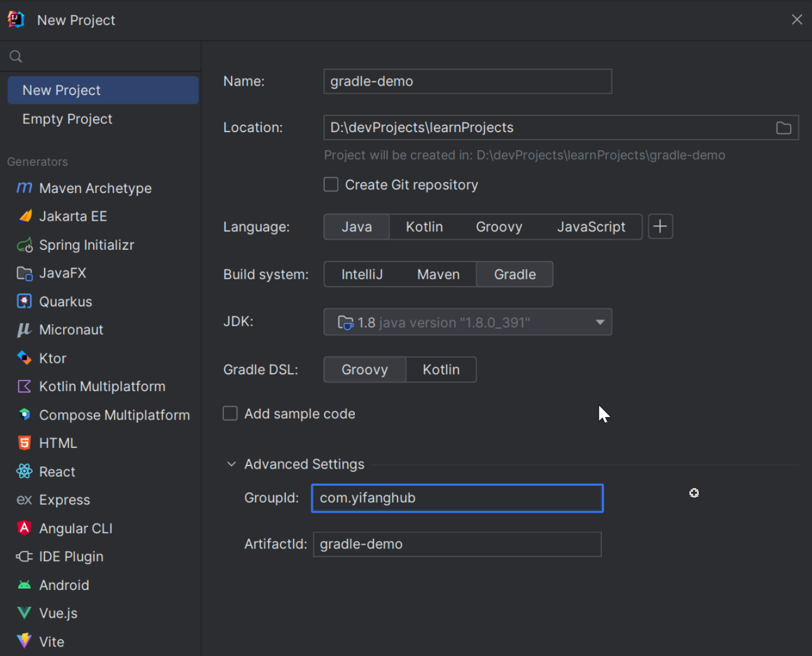812x656 pixels.
Task: Click the IntelliJ IDEA logo icon
Action: [x=16, y=19]
